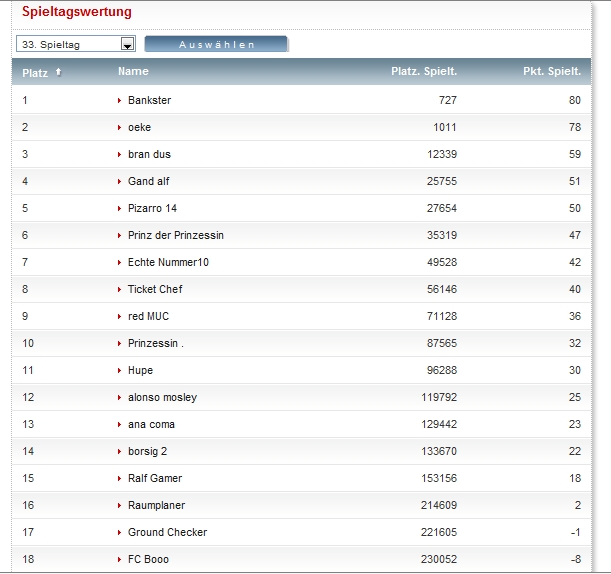This screenshot has height=574, width=611.
Task: Sort by the Platz column header
Action: pyautogui.click(x=35, y=72)
